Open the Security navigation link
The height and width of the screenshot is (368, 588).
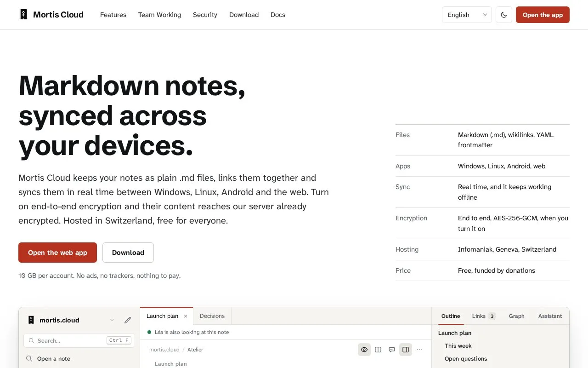pyautogui.click(x=205, y=15)
